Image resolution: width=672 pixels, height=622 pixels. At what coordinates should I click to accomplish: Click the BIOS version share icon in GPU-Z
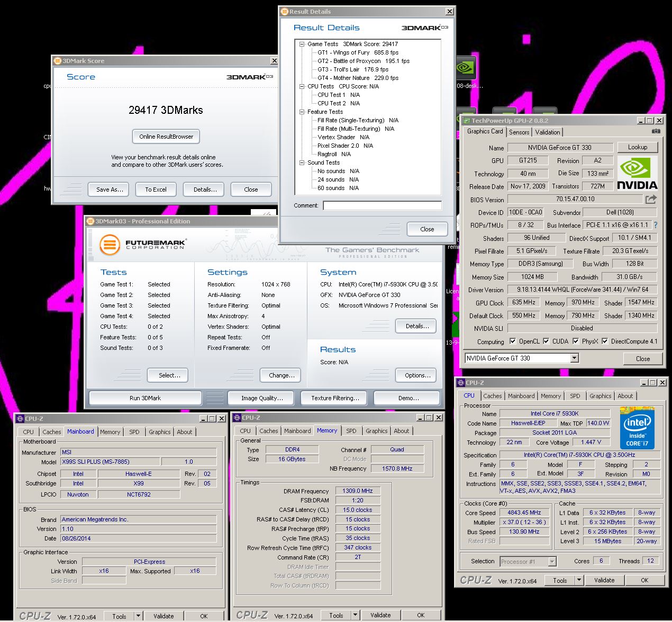(x=651, y=199)
